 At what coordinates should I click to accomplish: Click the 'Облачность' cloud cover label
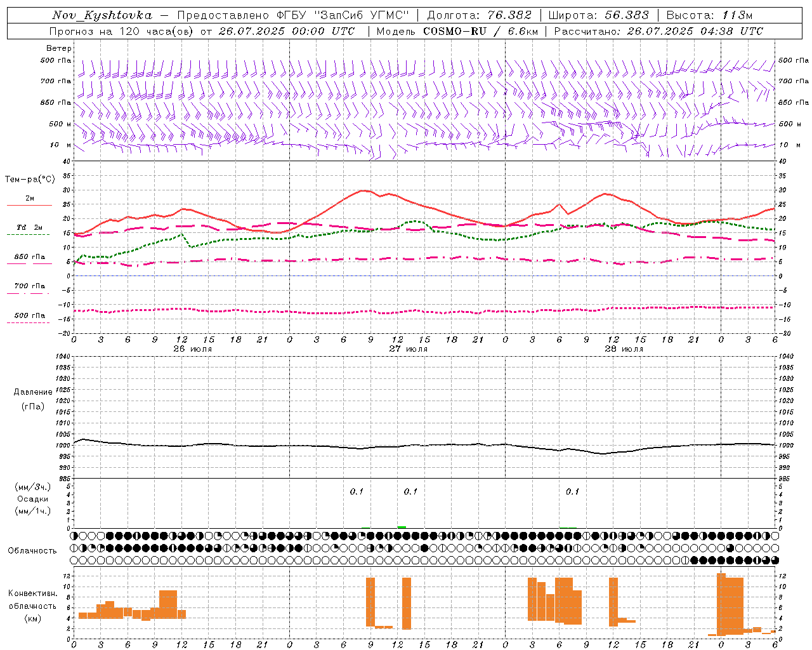[32, 550]
